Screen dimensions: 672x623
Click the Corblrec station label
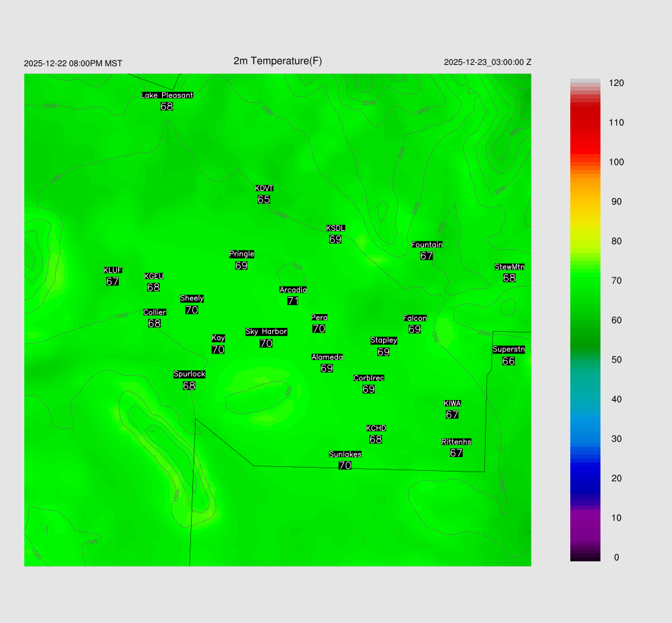point(369,378)
